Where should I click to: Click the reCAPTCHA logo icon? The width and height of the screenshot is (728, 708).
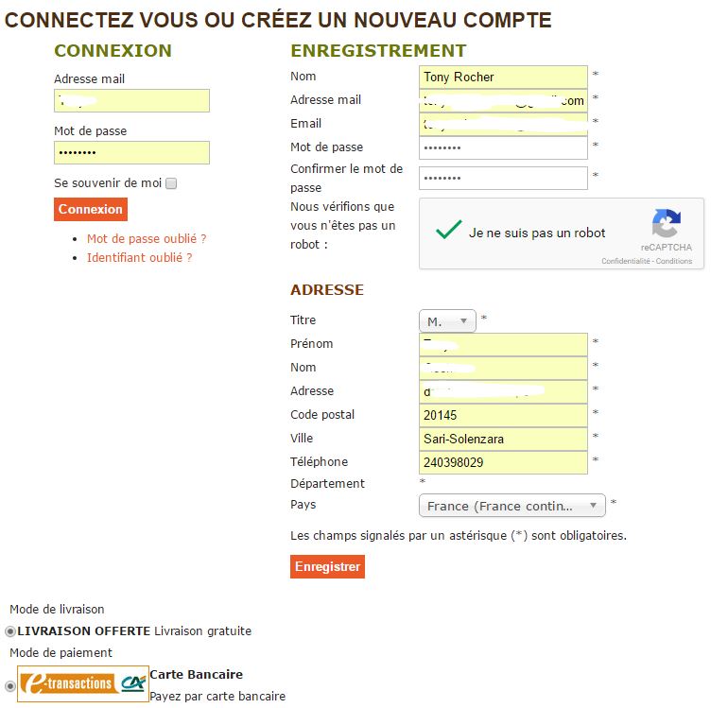click(x=666, y=224)
